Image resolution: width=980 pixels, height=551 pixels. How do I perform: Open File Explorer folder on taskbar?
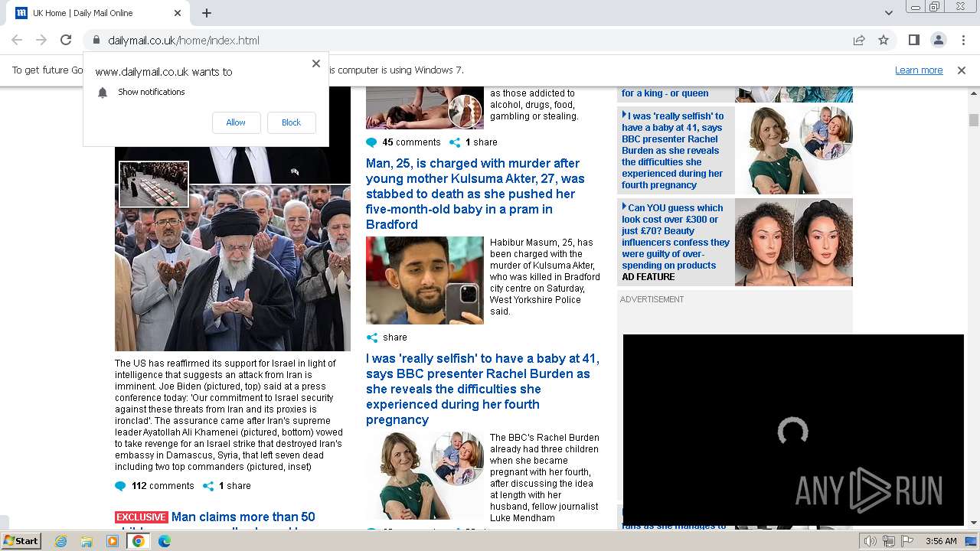(x=87, y=541)
